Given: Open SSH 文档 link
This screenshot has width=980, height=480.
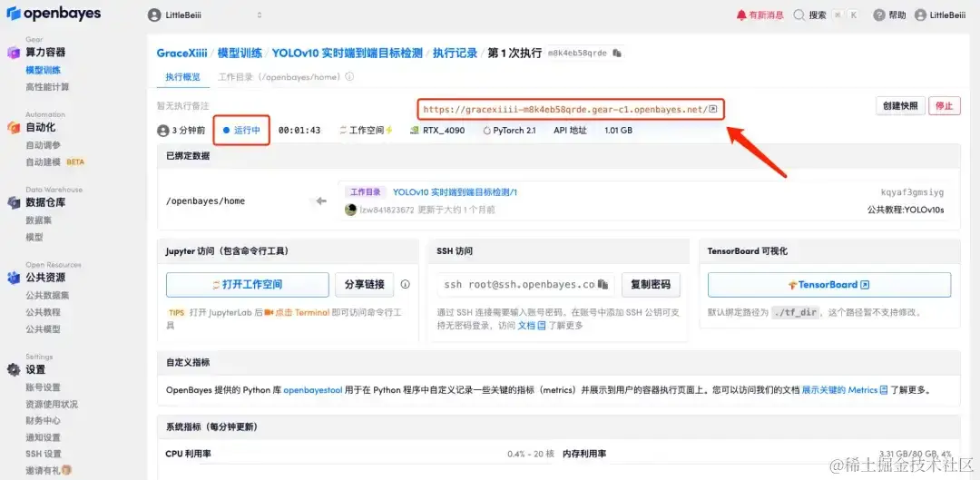Looking at the screenshot, I should pyautogui.click(x=532, y=326).
